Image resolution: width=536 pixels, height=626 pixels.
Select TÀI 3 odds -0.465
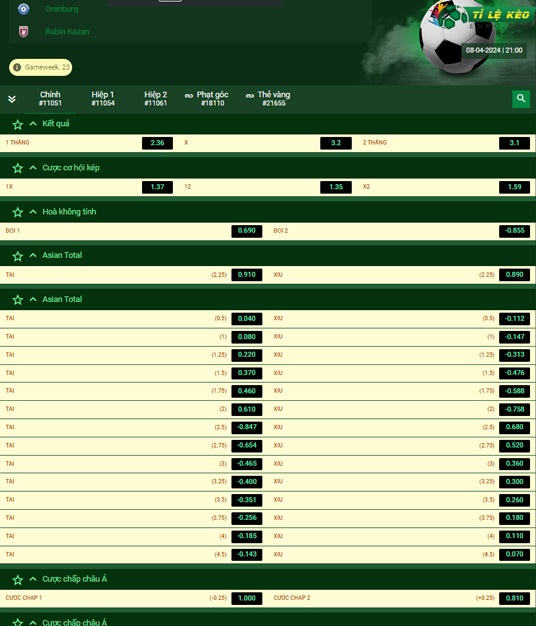tap(247, 464)
